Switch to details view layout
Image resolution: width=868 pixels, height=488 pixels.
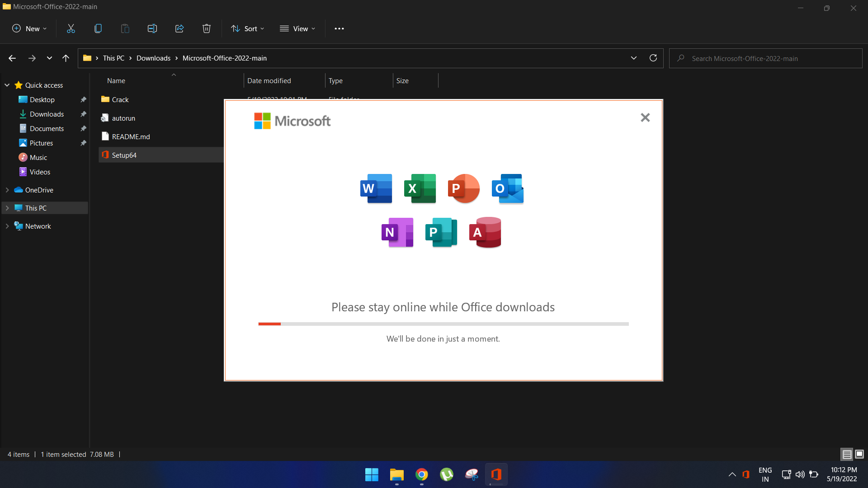[847, 454]
